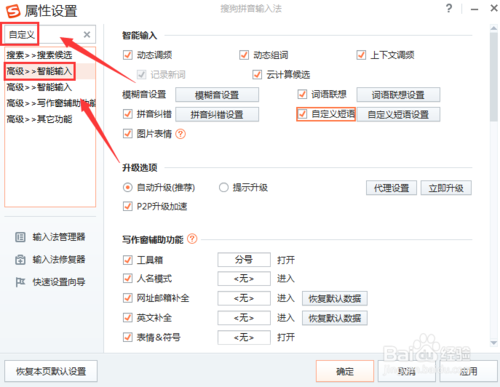Toggle the 网址邮箱补全 checkbox
Viewport: 500px width, 387px height.
(128, 298)
